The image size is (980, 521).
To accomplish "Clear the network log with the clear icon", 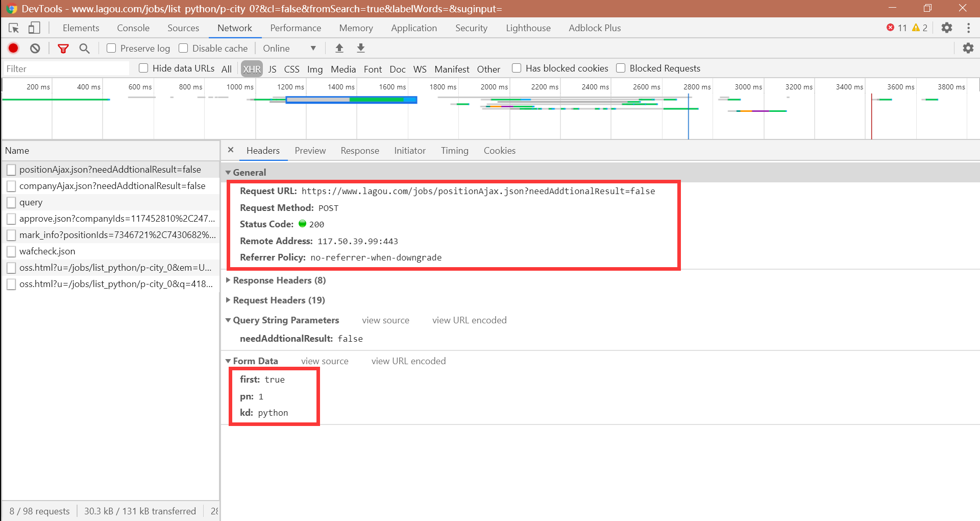I will pyautogui.click(x=35, y=49).
